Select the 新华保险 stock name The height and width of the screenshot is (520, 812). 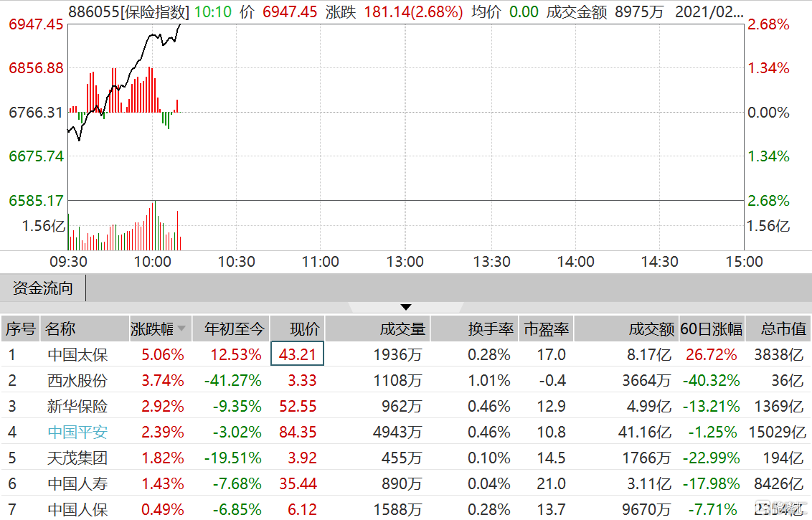(x=77, y=407)
